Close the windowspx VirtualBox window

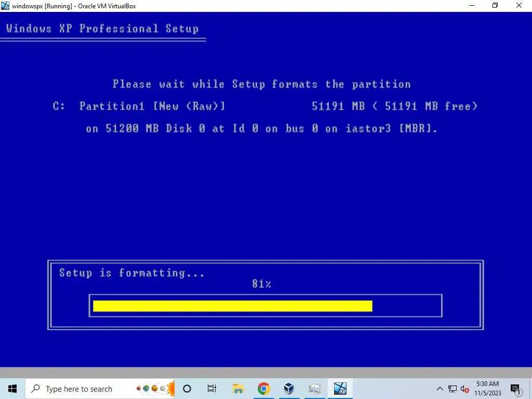point(519,5)
